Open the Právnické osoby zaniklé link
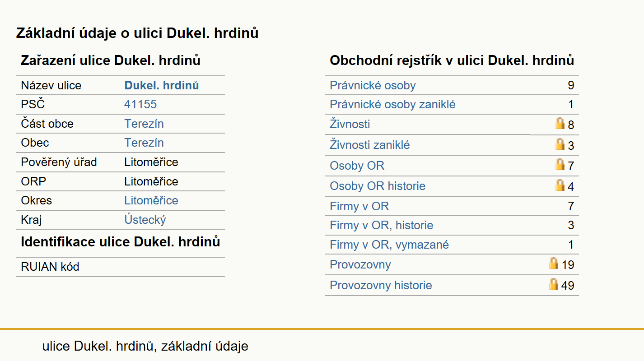The height and width of the screenshot is (361, 644). click(x=392, y=105)
